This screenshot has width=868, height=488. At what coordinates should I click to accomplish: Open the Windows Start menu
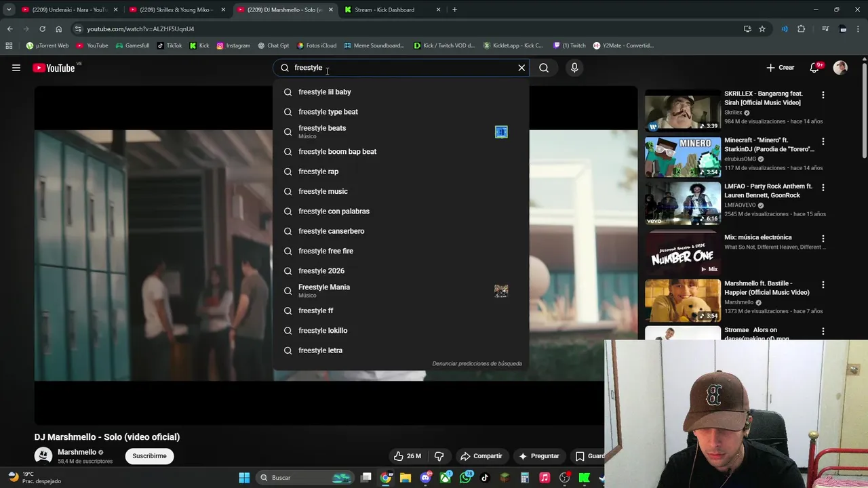click(x=244, y=478)
